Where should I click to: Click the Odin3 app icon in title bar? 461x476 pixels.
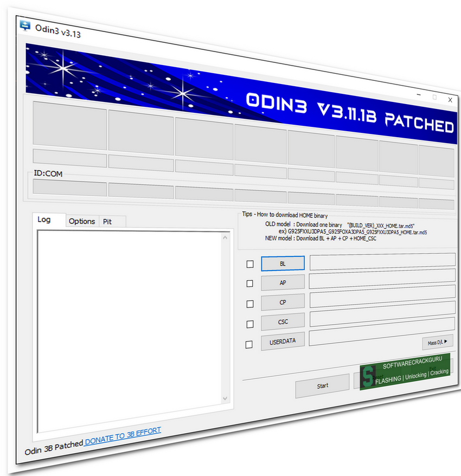click(25, 26)
